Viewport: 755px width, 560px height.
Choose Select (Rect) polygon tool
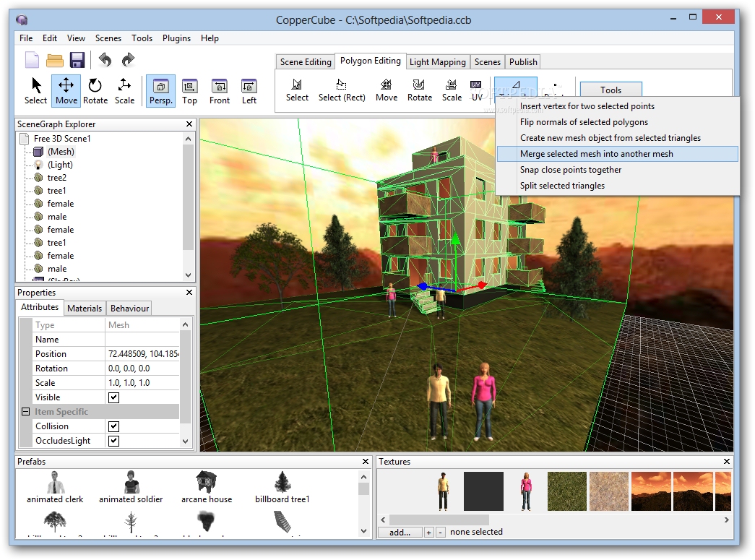[342, 90]
